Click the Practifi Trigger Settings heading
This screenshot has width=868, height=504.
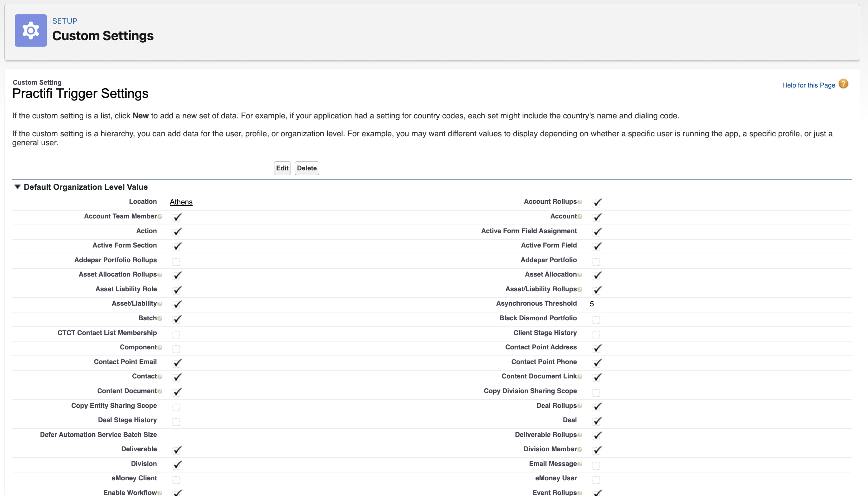pyautogui.click(x=80, y=94)
